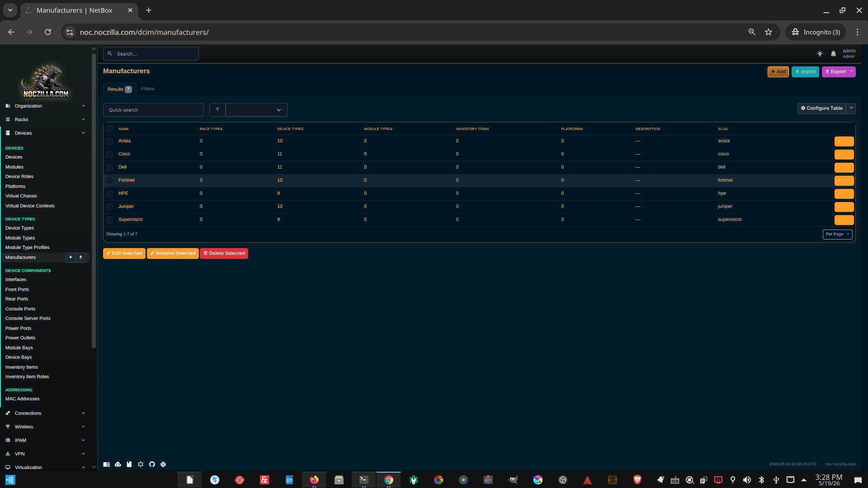Open the Brave browser icon in the taskbar

637,480
